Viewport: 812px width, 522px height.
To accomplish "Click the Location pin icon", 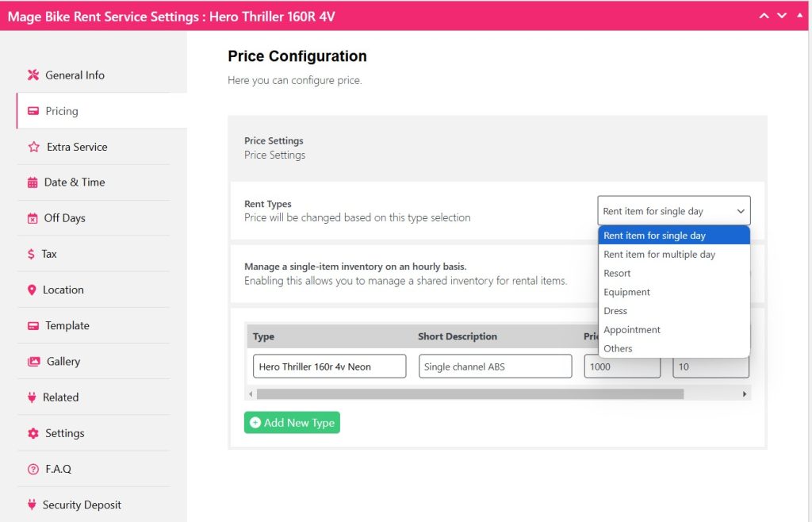I will tap(32, 290).
